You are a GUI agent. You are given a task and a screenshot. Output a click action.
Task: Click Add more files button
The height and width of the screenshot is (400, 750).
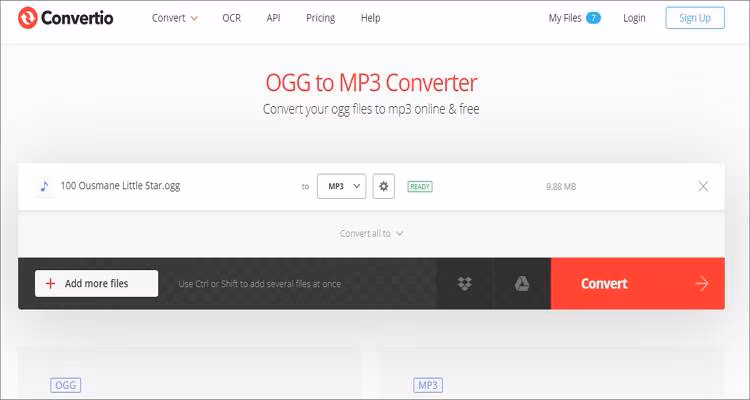[97, 283]
